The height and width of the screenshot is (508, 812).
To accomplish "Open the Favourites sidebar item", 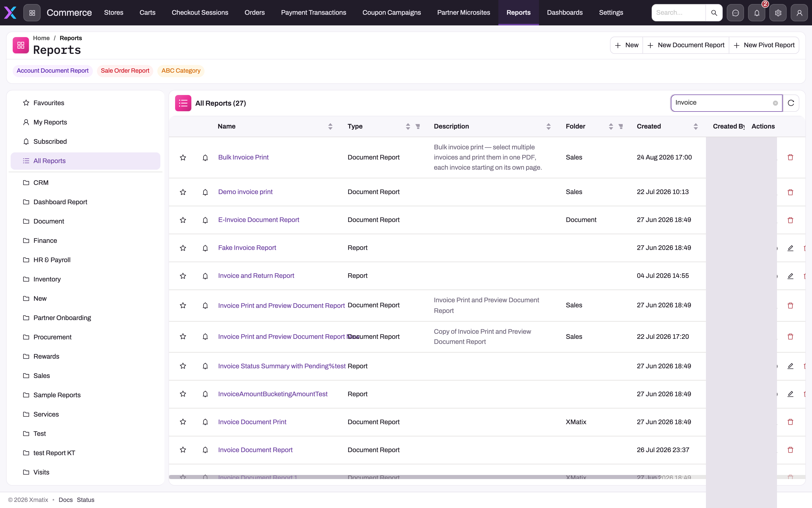I will click(x=86, y=103).
